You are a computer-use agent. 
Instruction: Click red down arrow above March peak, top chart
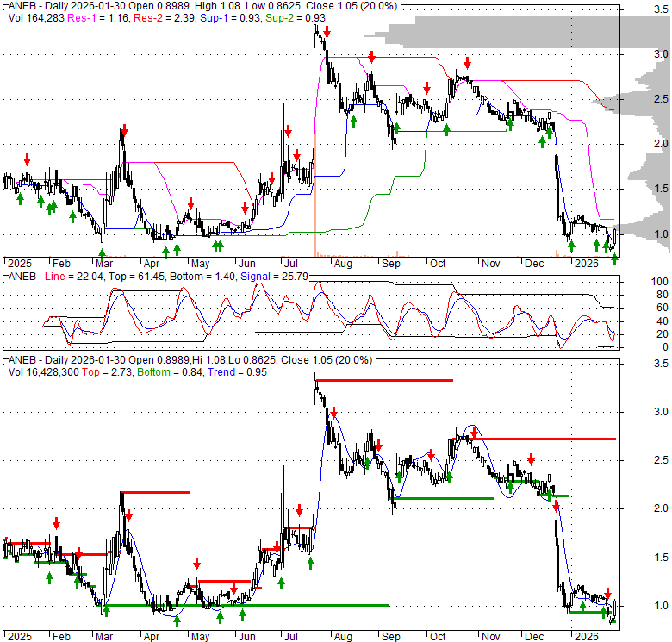coord(124,131)
